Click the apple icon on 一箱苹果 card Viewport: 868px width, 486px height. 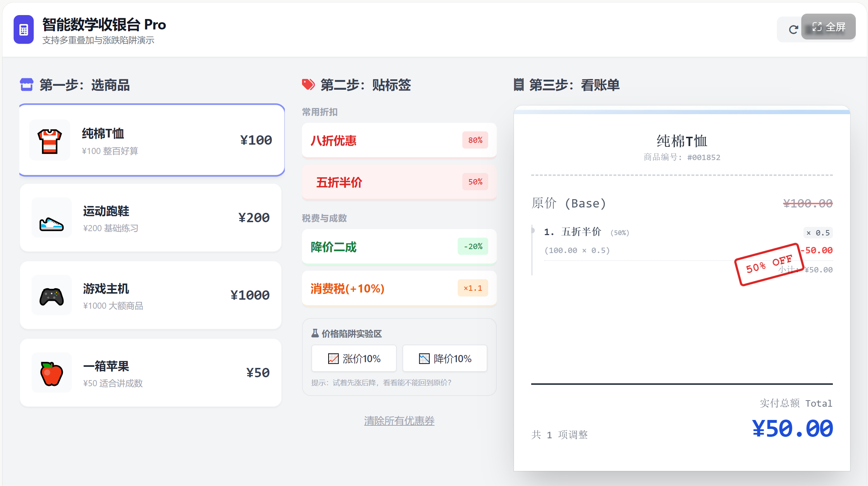click(51, 373)
